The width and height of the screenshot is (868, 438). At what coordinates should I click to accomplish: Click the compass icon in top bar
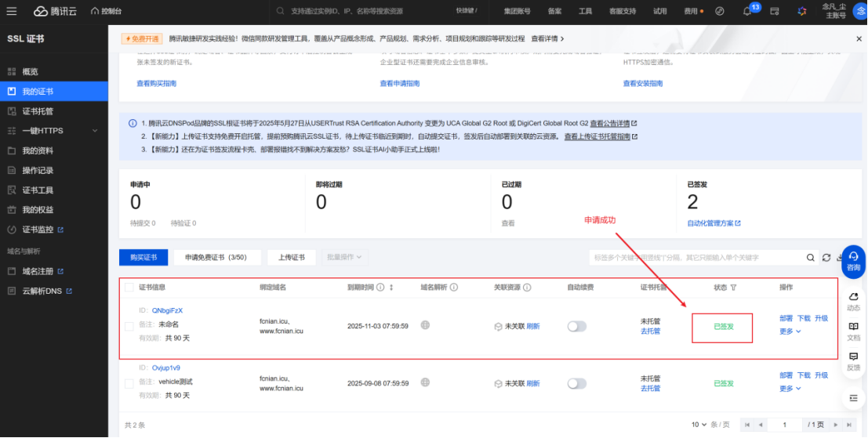tap(720, 11)
